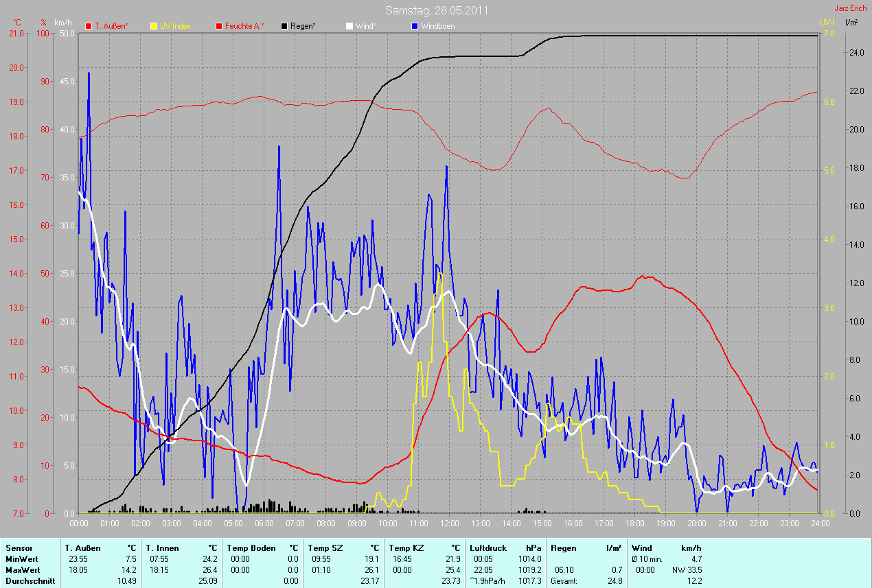The image size is (872, 588).
Task: Click the T. Außen maximum value '14.2'
Action: pyautogui.click(x=130, y=570)
